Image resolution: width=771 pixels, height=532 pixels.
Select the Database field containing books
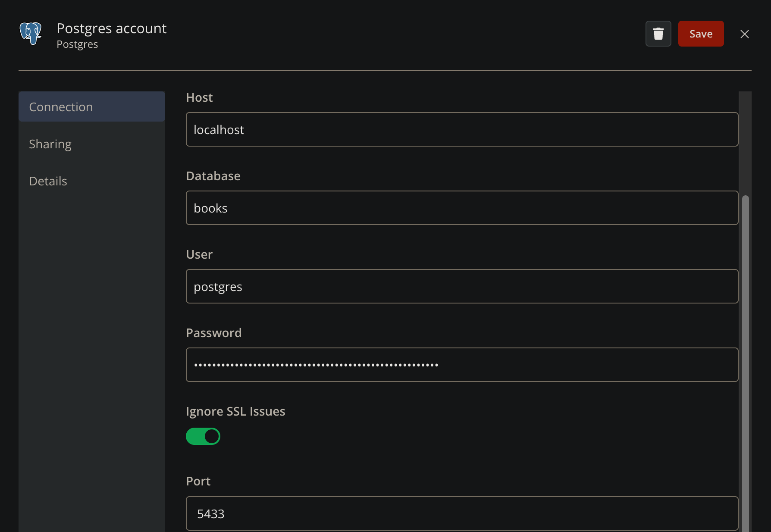click(462, 208)
